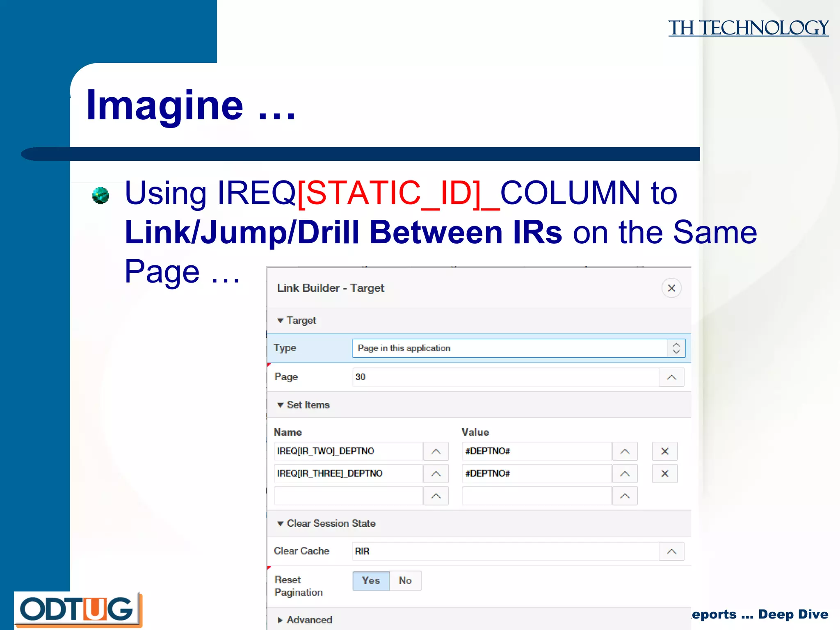Click the Name column header

pyautogui.click(x=288, y=432)
